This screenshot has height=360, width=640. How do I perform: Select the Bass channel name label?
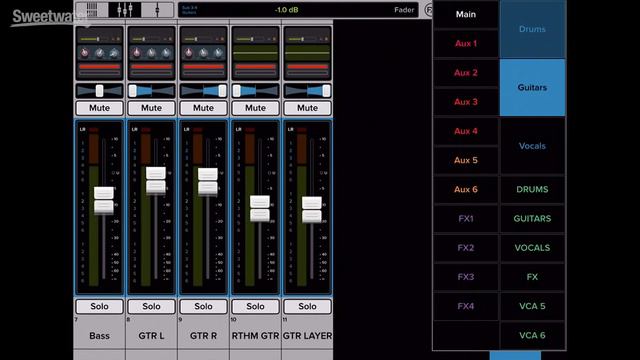(100, 336)
